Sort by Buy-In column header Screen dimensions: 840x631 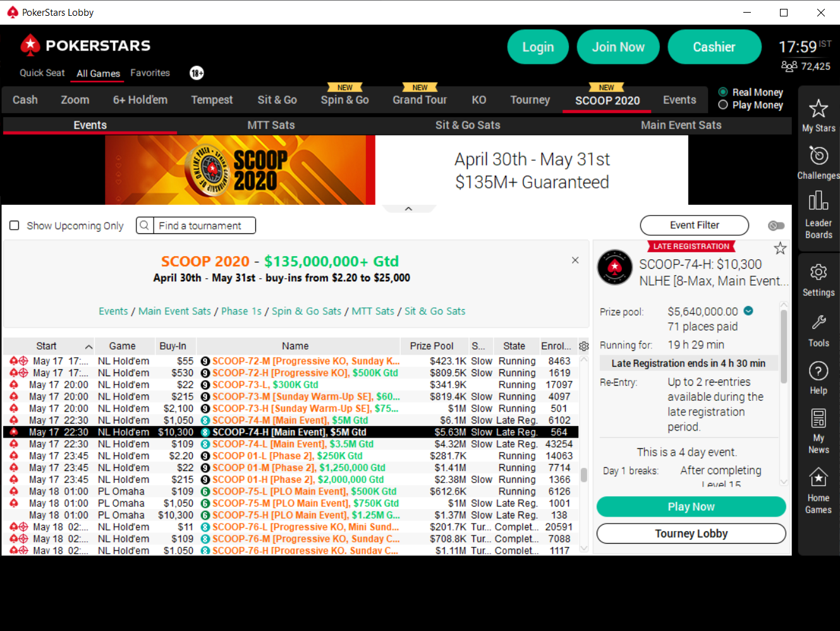(173, 346)
